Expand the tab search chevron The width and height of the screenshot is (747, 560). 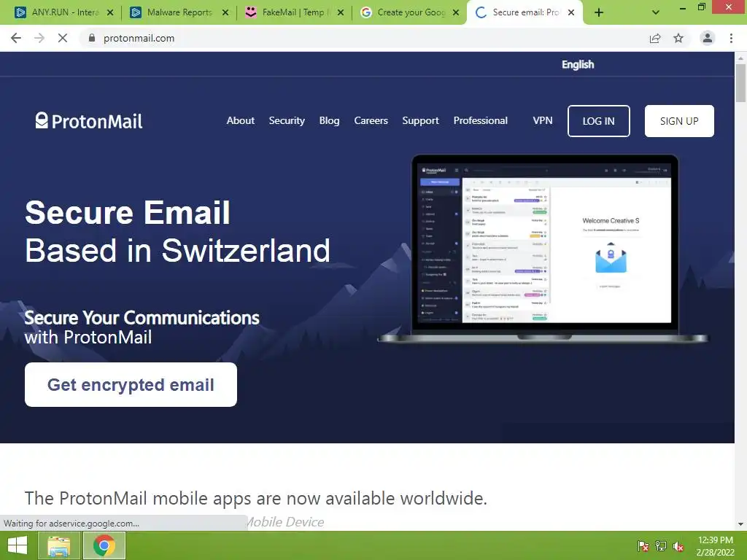tap(656, 12)
